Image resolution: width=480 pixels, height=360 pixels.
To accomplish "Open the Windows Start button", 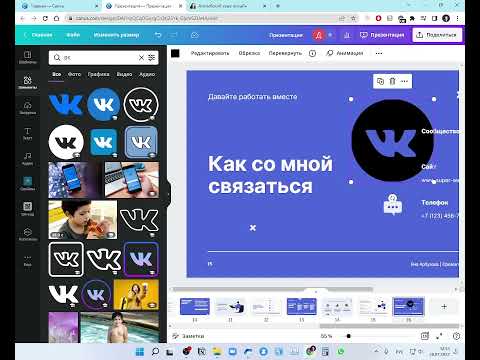I will [140, 351].
